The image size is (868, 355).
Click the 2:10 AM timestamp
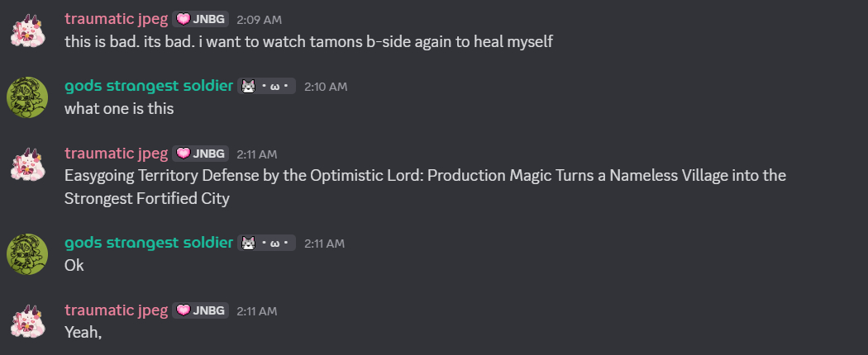pos(325,87)
